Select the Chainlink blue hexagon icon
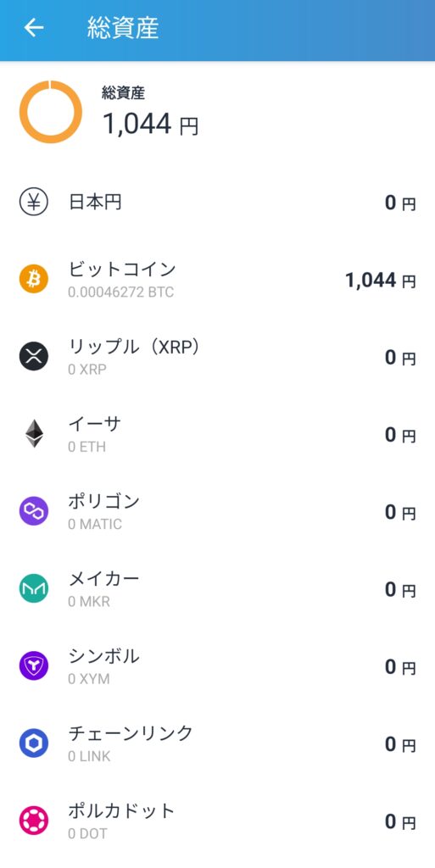Viewport: 435px width, 868px height. click(x=34, y=743)
